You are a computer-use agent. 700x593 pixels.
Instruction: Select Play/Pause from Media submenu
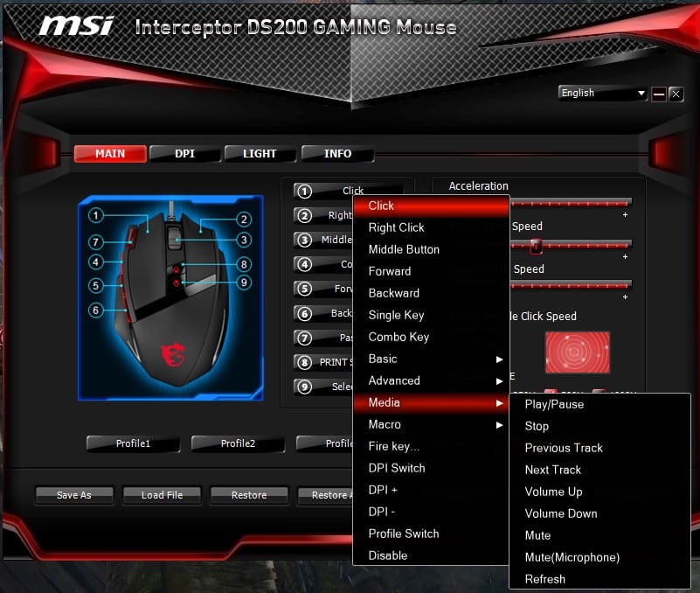click(x=600, y=404)
